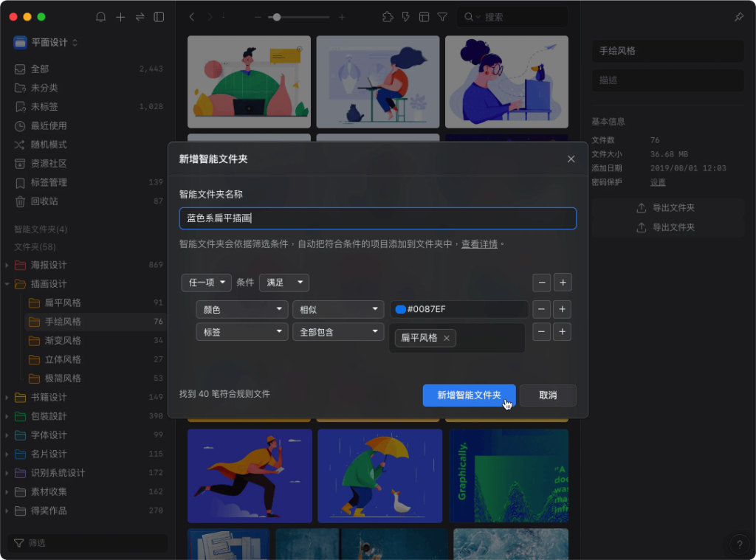Viewport: 756px width, 560px height.
Task: Click the filter funnel icon in toolbar
Action: pos(442,17)
